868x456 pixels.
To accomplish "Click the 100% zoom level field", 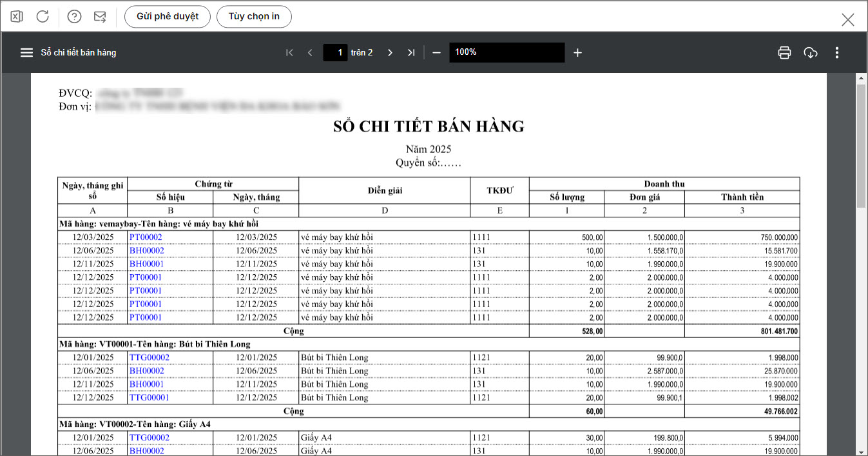I will pyautogui.click(x=506, y=52).
